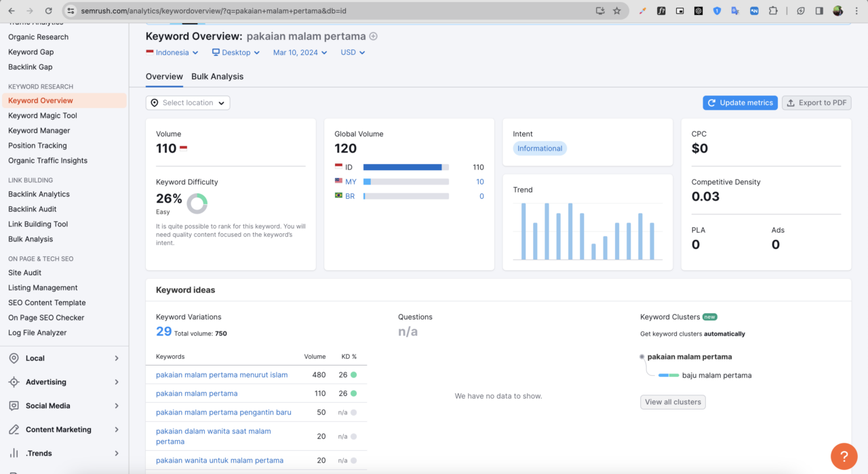Click the orange help question mark button
The image size is (868, 474).
(x=844, y=456)
